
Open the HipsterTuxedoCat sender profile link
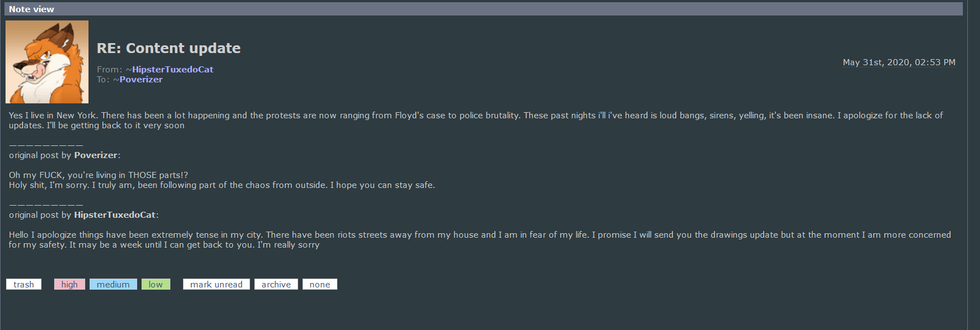point(173,70)
